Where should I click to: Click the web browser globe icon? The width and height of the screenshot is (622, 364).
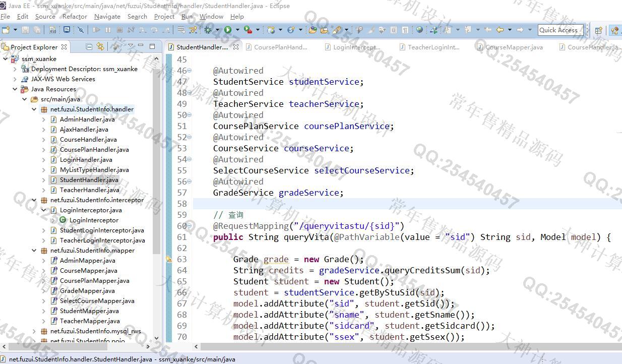click(419, 30)
